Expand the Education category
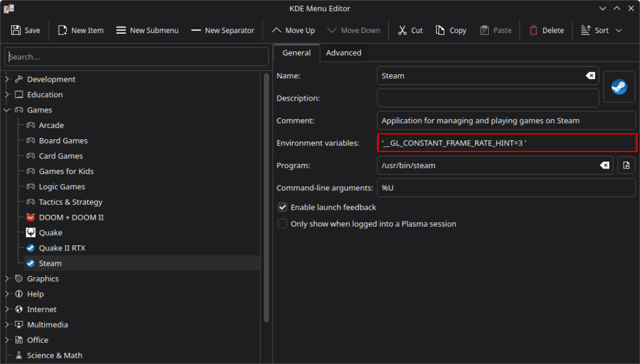This screenshot has width=640, height=364. [x=6, y=94]
